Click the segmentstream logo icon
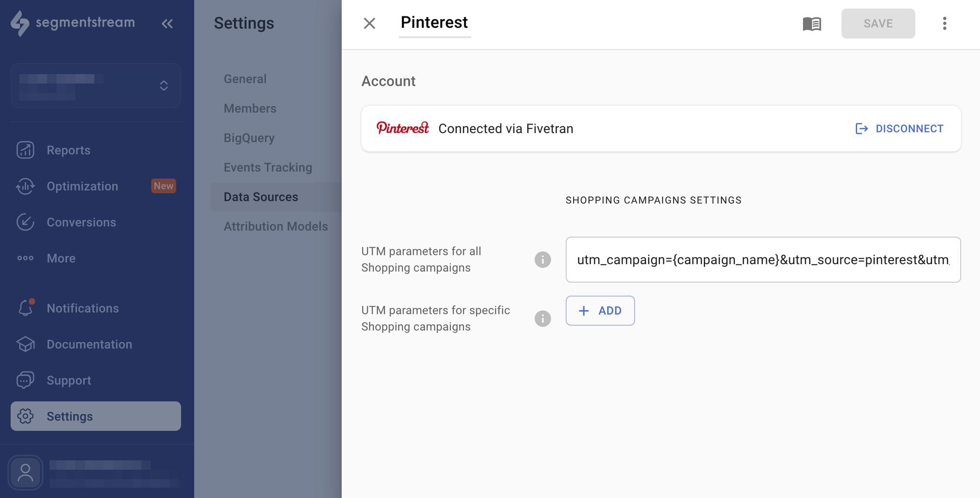This screenshot has height=498, width=980. click(x=20, y=23)
